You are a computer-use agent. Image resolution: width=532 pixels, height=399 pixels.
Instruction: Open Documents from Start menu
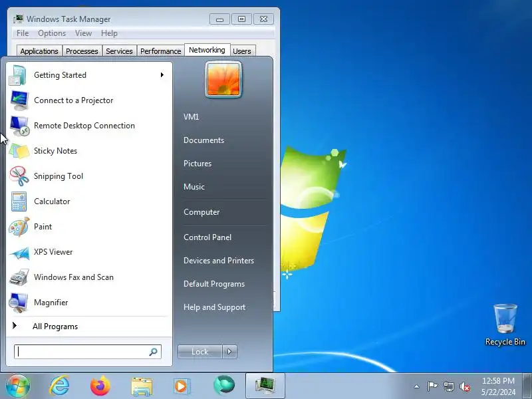click(x=203, y=140)
